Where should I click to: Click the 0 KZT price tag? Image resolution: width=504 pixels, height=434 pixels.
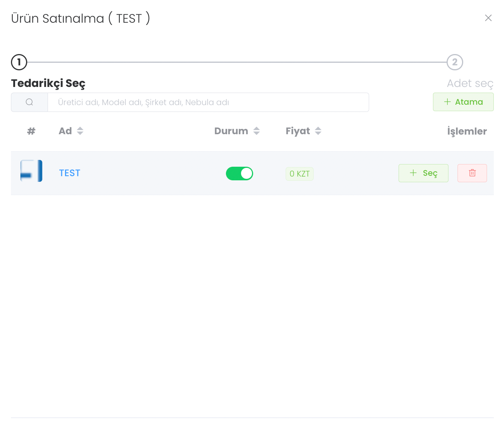point(299,174)
